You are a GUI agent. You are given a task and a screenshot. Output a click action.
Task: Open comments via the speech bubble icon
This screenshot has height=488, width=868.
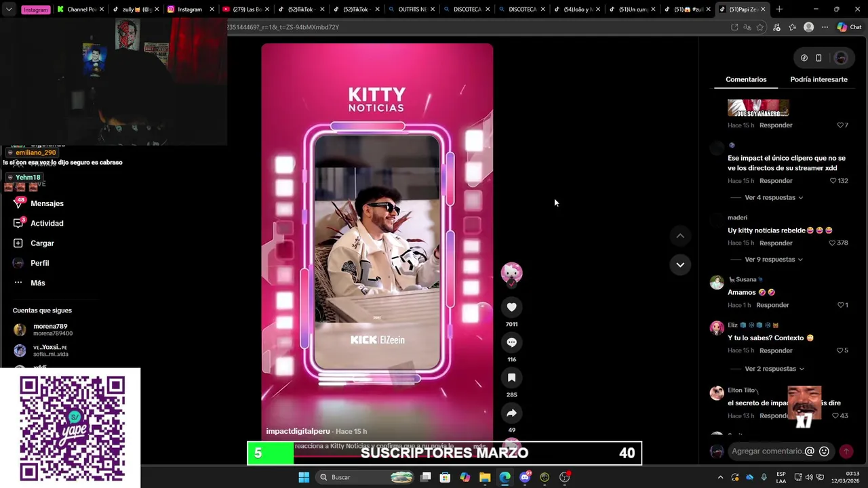pos(511,342)
